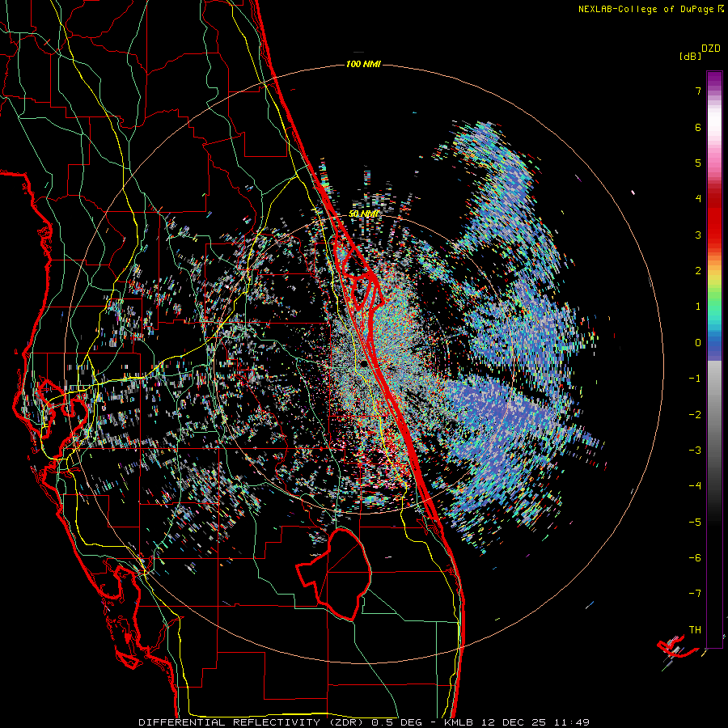Click the 3 value on color scale
Viewport: 728px width, 728px height.
698,235
